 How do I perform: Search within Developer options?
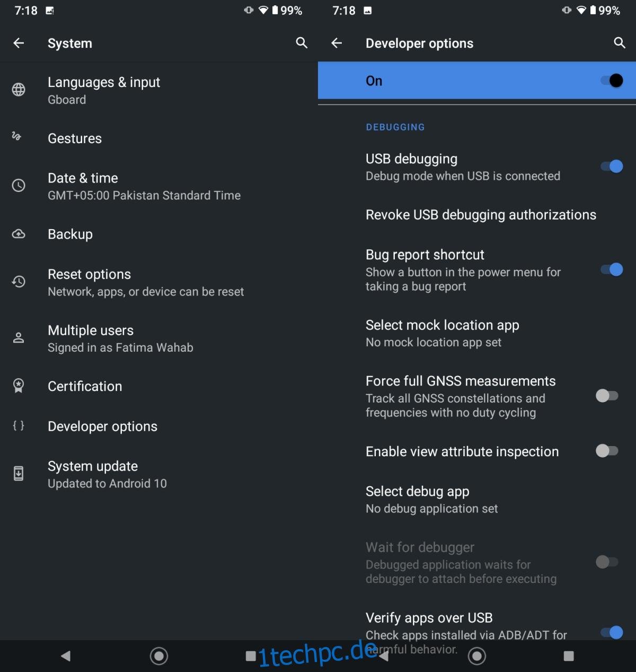620,43
